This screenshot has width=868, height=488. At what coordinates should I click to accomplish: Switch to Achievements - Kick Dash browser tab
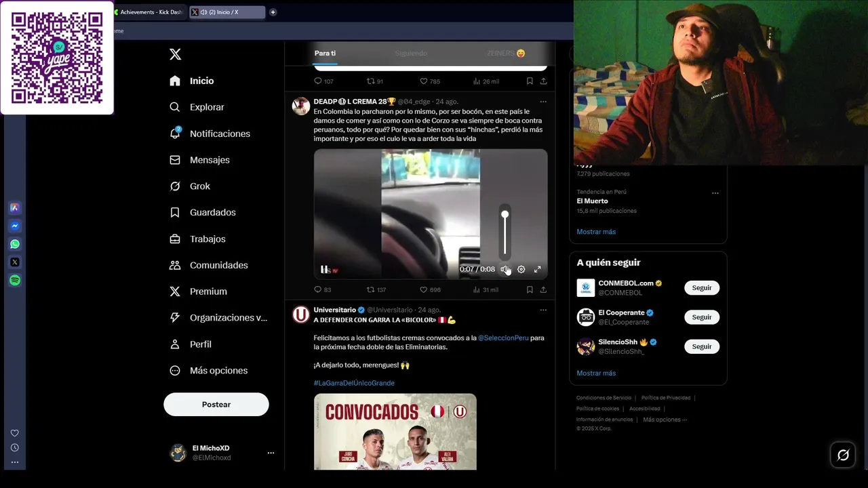coord(149,12)
